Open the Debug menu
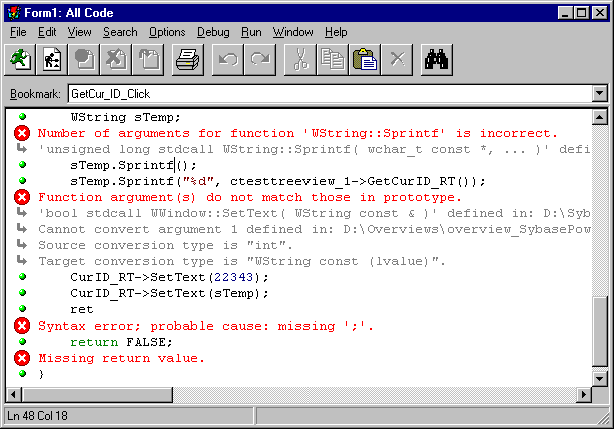Image resolution: width=614 pixels, height=429 pixels. [x=213, y=32]
